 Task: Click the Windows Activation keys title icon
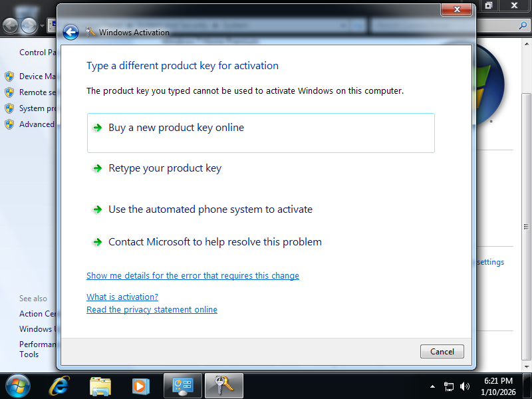90,32
